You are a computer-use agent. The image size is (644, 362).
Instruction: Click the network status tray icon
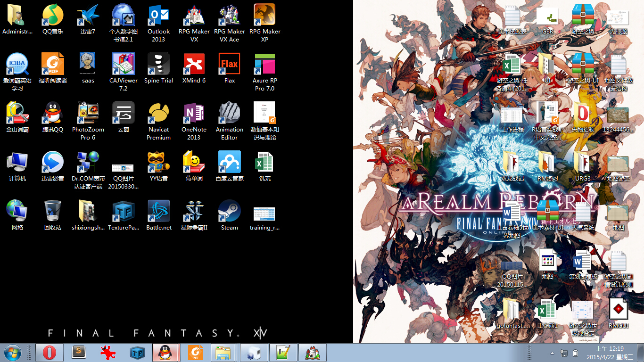tap(564, 353)
